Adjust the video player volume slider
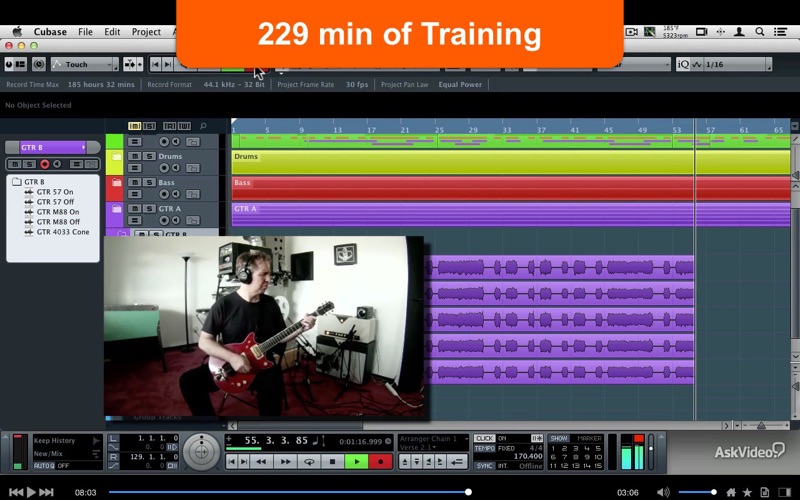This screenshot has width=800, height=500. [696, 492]
